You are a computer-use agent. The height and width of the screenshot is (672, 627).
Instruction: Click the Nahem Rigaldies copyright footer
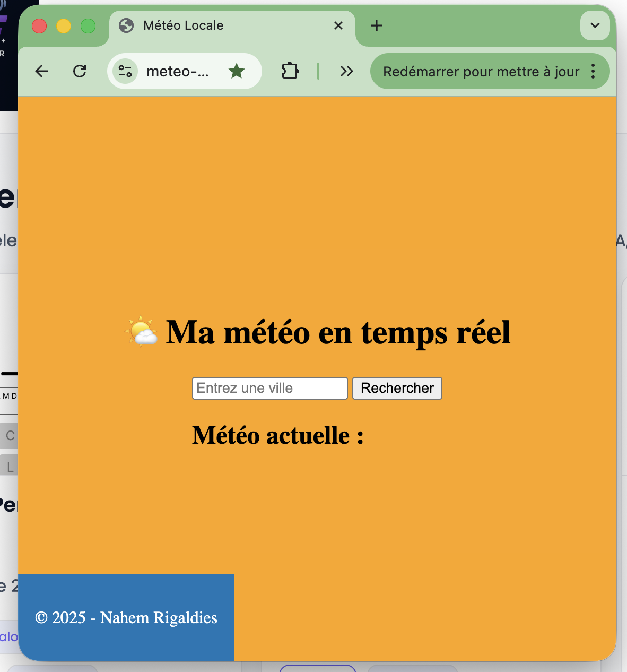click(126, 617)
